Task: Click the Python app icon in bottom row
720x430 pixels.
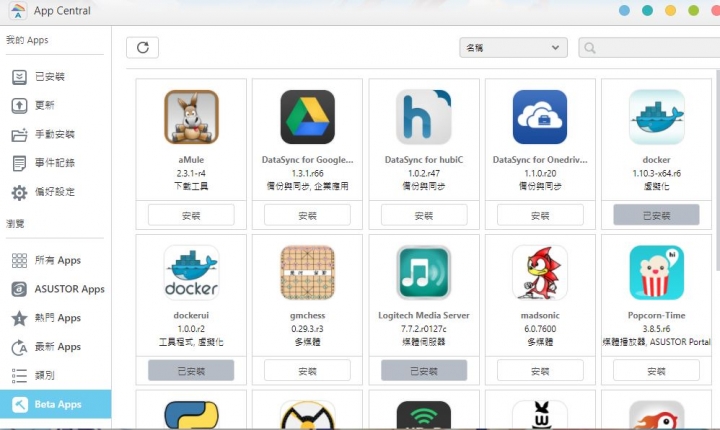Action: 191,415
